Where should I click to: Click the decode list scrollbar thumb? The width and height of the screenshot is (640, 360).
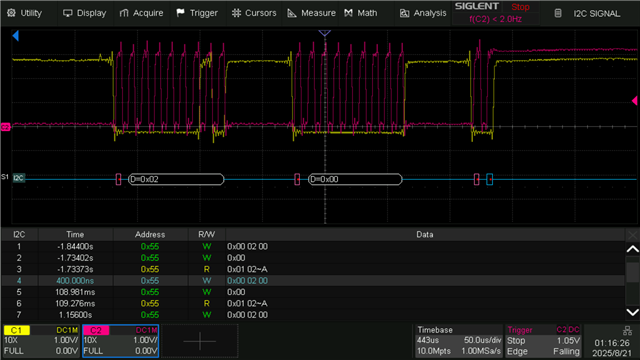click(632, 272)
